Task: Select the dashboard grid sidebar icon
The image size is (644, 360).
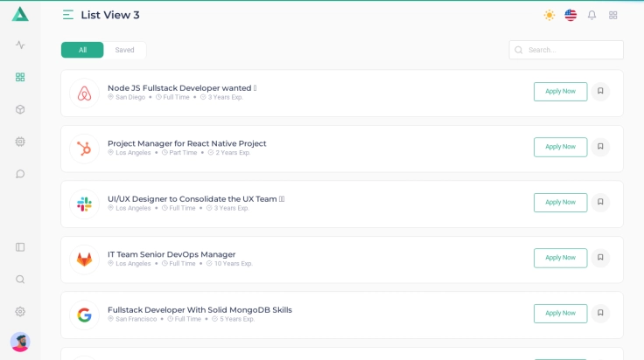Action: click(20, 77)
